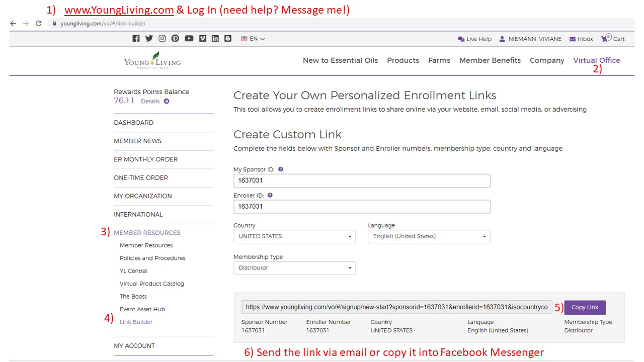
Task: Click the Inbox envelope icon
Action: tap(573, 39)
